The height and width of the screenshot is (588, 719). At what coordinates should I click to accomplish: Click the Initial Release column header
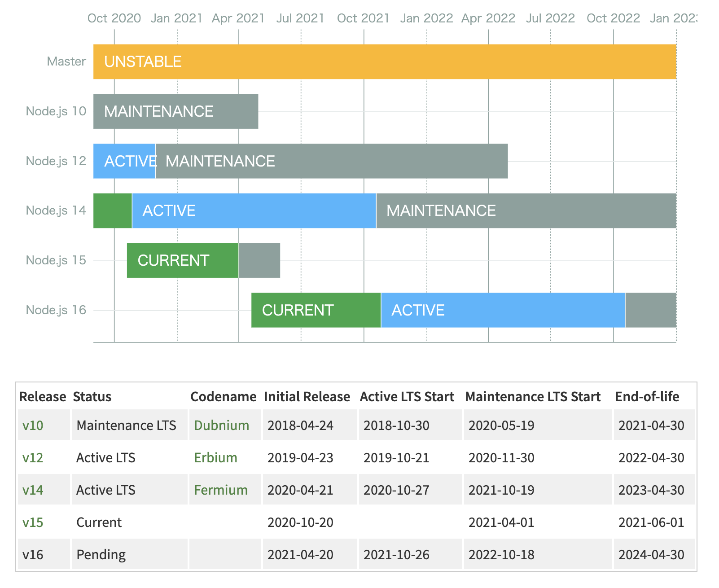pos(307,397)
